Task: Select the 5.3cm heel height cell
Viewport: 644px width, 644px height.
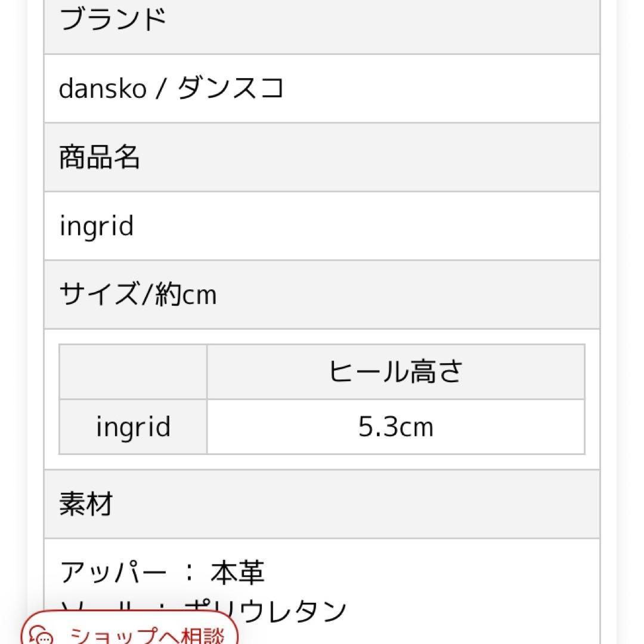Action: click(395, 427)
